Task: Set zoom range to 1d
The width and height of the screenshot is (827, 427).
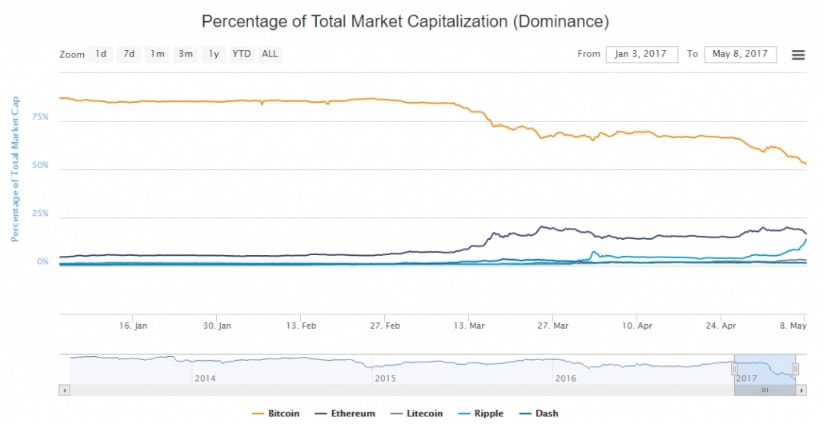Action: [101, 54]
